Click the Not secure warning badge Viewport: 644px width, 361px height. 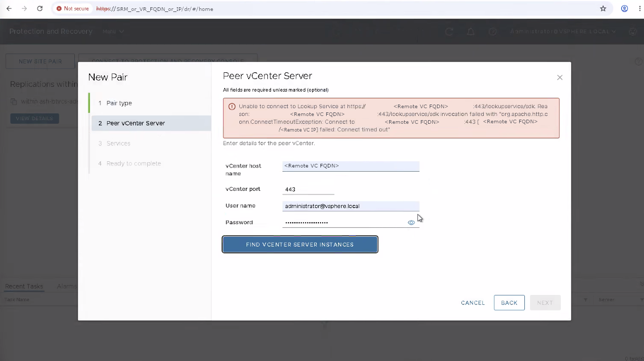[x=73, y=9]
